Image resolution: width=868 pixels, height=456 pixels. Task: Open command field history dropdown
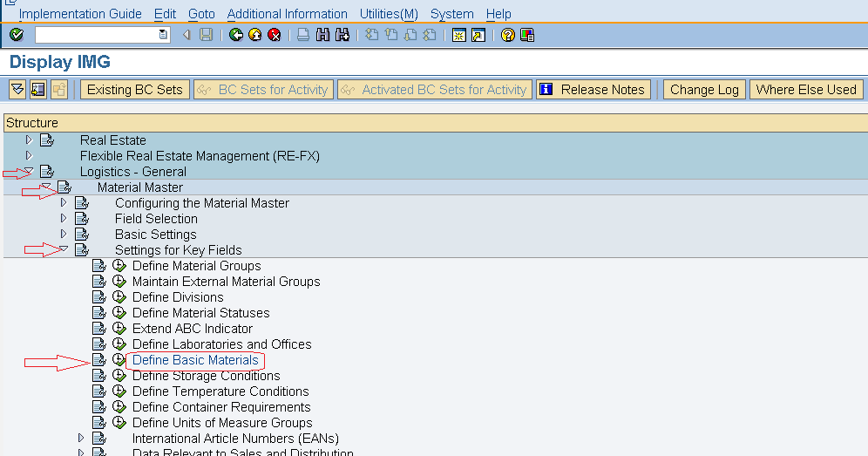[163, 34]
